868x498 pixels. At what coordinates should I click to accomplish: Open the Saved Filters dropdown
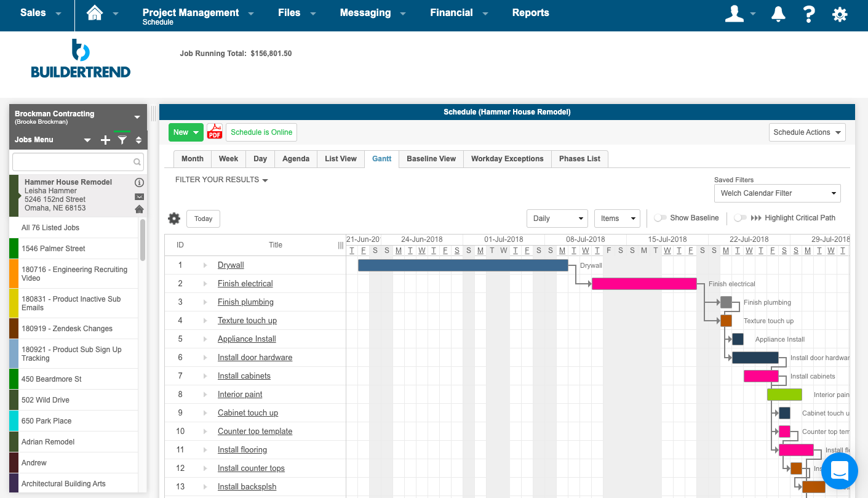point(777,193)
